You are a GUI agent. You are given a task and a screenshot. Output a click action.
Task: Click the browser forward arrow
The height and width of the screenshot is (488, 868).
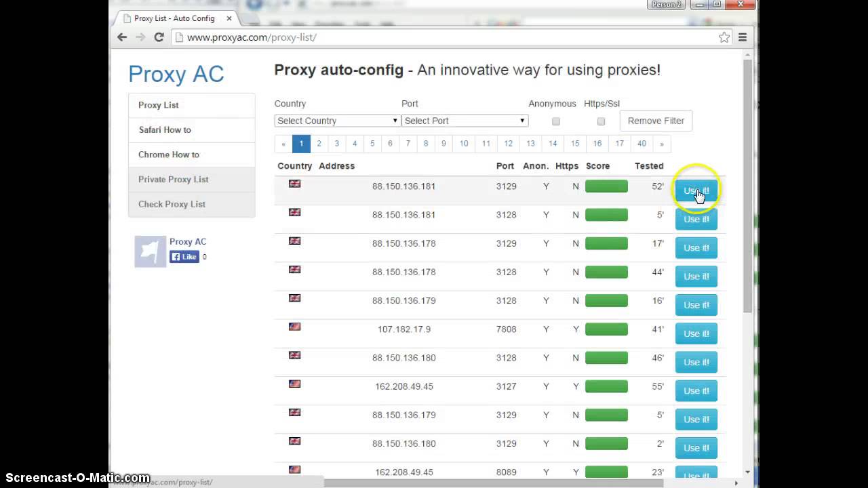(x=140, y=37)
